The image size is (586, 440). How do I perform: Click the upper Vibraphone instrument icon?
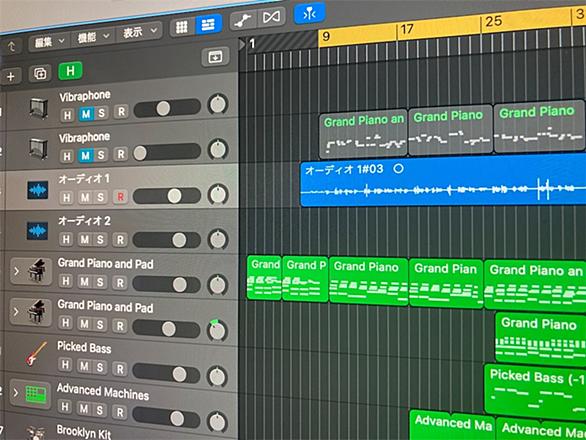coord(38,108)
